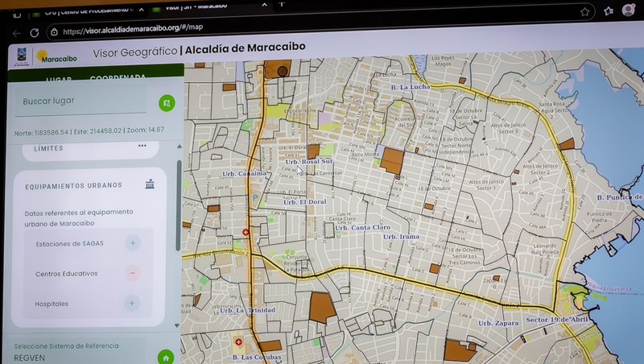Expand the Límites three-dots menu
644x364 pixels.
142,146
